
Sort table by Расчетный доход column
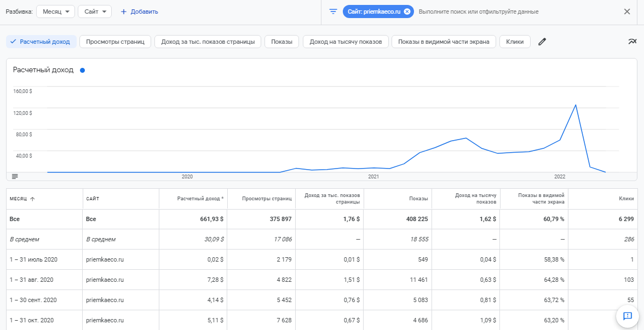tap(200, 199)
